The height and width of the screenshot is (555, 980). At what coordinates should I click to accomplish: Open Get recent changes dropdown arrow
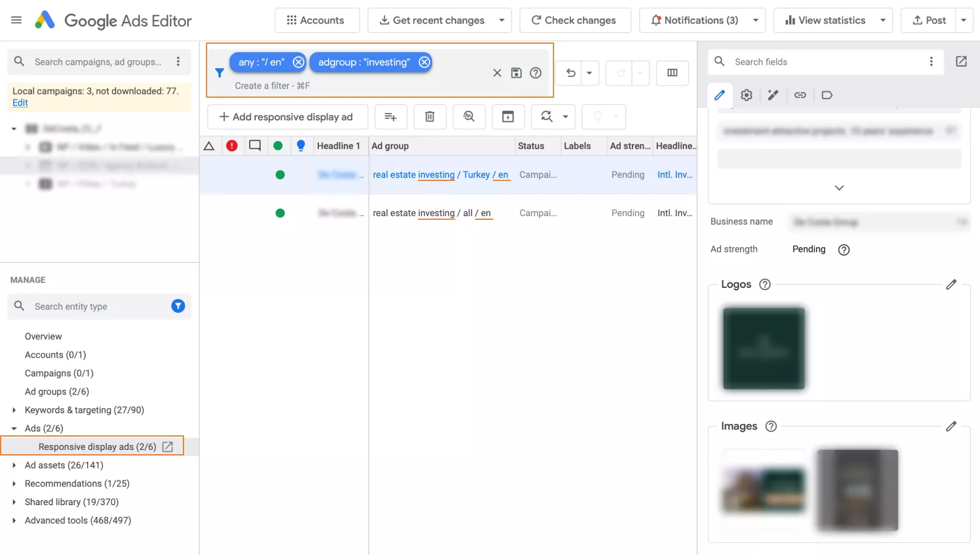[502, 20]
